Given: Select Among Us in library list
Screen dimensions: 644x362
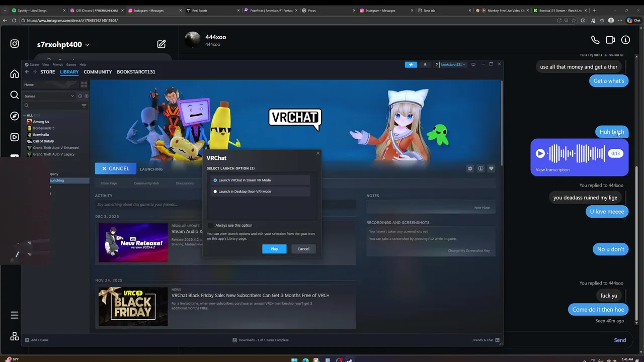Looking at the screenshot, I should coord(41,122).
